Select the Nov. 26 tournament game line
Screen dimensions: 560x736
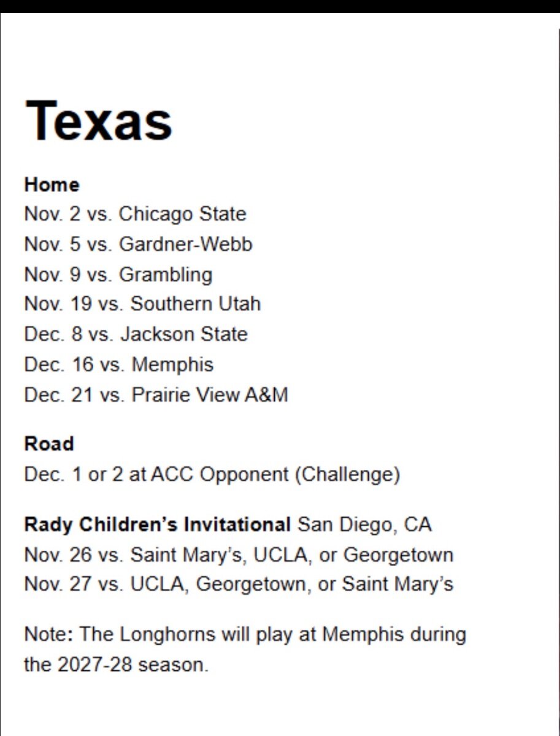tap(239, 554)
